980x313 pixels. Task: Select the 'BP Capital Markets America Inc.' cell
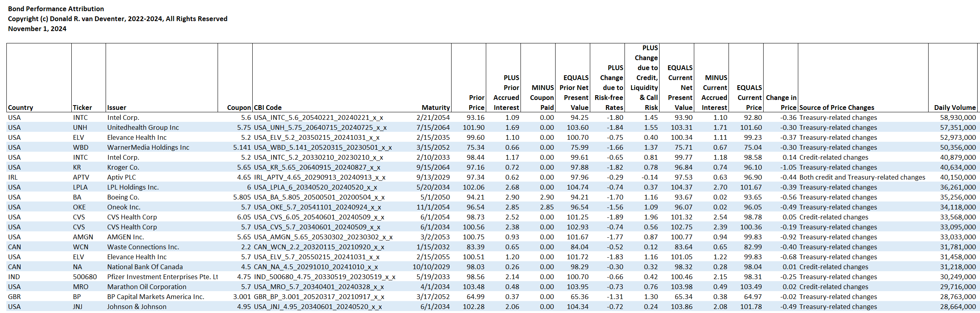(x=156, y=297)
